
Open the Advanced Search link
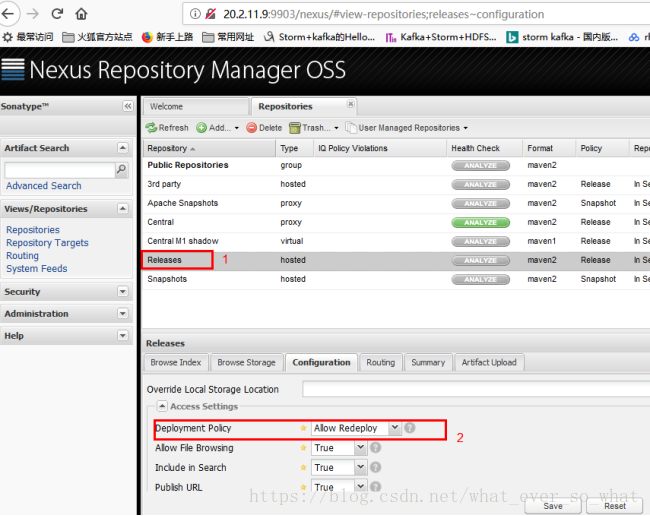pyautogui.click(x=44, y=186)
